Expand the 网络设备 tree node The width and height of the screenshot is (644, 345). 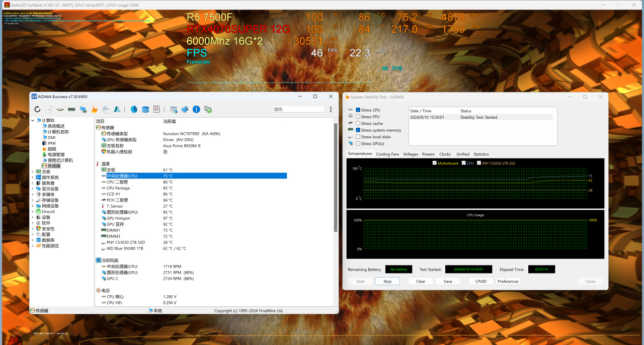pyautogui.click(x=33, y=206)
